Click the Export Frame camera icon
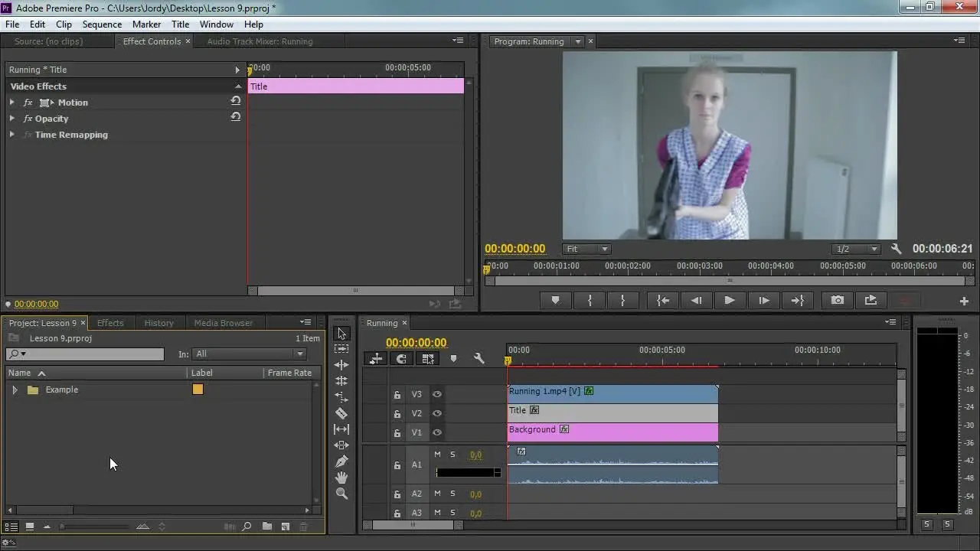The width and height of the screenshot is (980, 551). (x=838, y=301)
